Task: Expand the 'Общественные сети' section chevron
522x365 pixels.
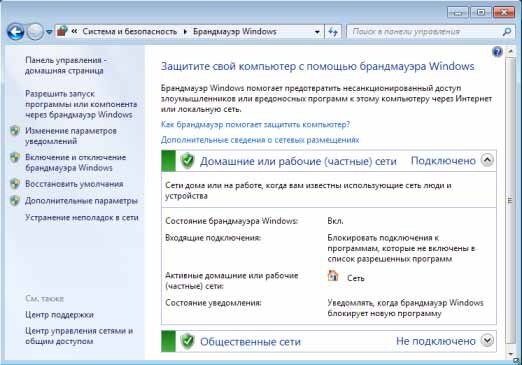Action: 487,341
